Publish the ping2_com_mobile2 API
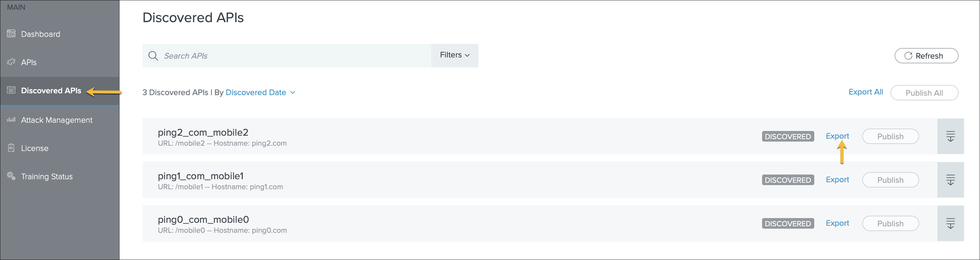The width and height of the screenshot is (980, 260). point(890,137)
